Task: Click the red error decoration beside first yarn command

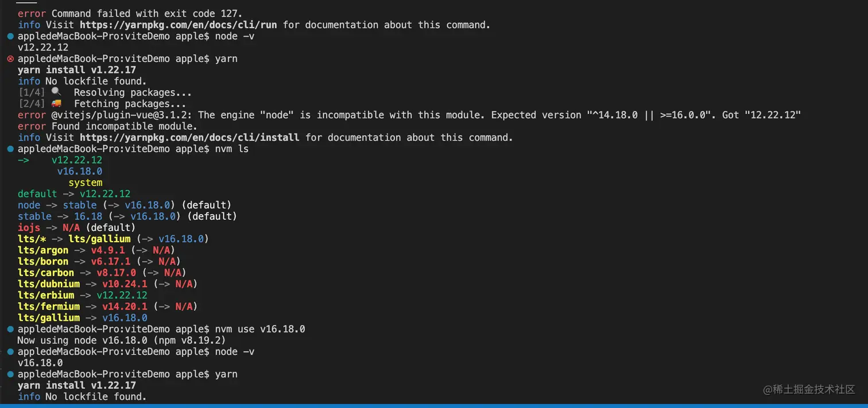Action: 10,59
